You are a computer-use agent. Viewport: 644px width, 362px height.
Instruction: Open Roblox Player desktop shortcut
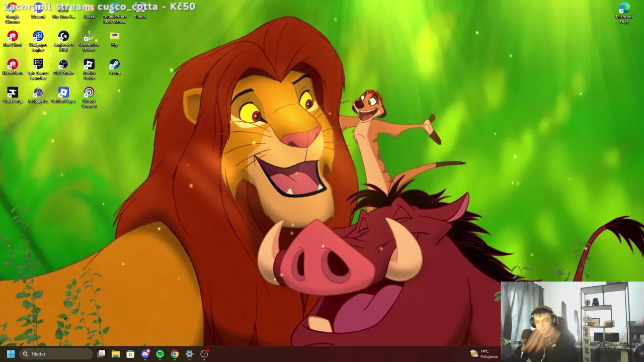pyautogui.click(x=63, y=95)
